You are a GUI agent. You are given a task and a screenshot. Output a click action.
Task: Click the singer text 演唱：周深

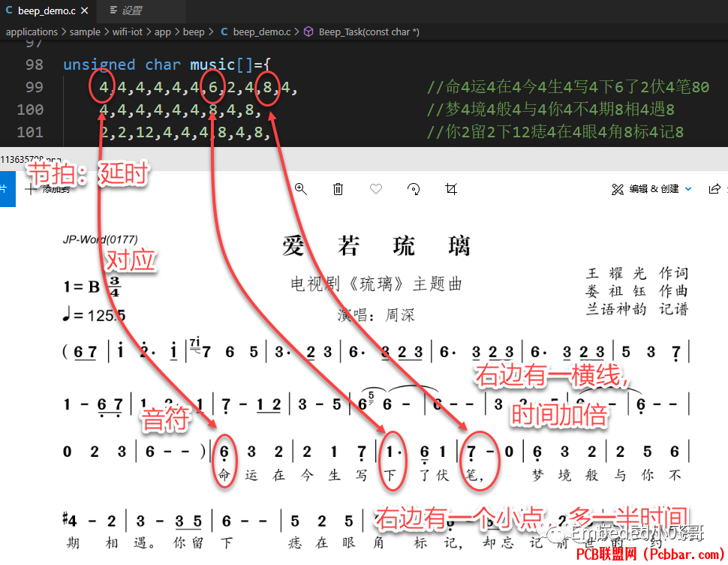[376, 315]
